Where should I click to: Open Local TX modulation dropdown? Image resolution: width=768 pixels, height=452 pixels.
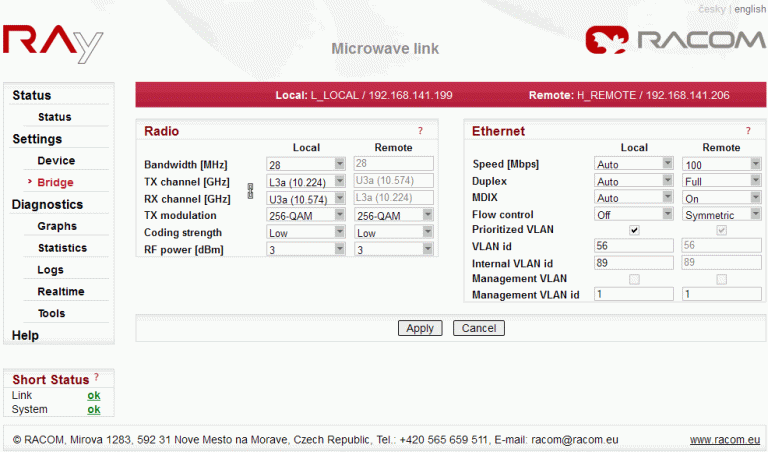pos(306,215)
